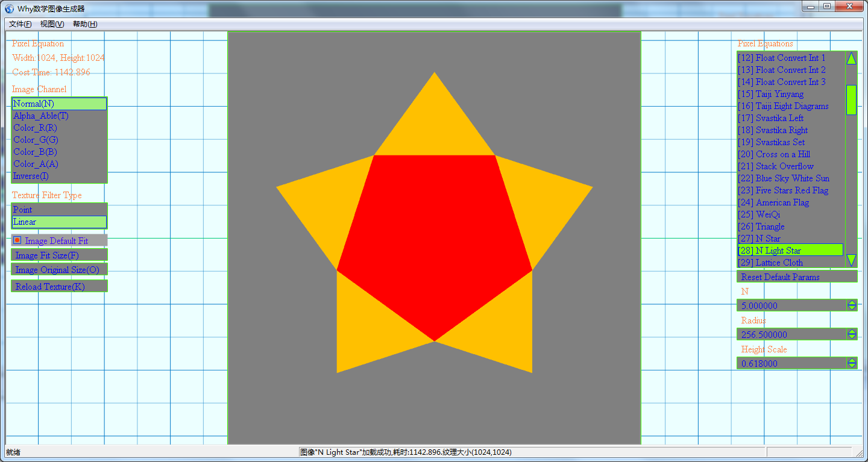Select [26] Triangle equation

[x=790, y=226]
